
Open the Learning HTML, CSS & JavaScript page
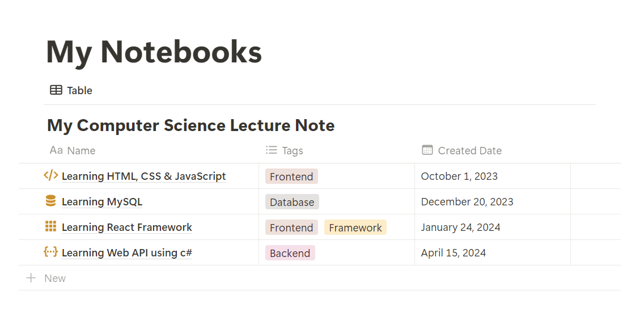(x=143, y=176)
